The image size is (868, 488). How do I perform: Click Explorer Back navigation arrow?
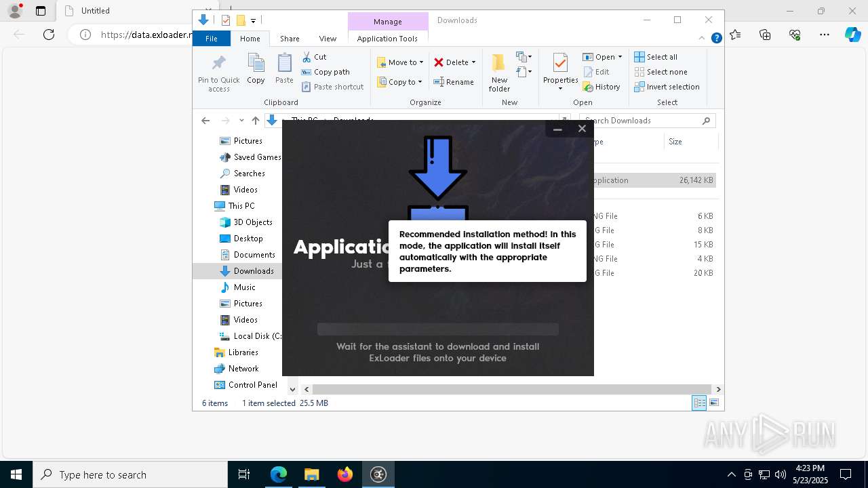coord(205,121)
